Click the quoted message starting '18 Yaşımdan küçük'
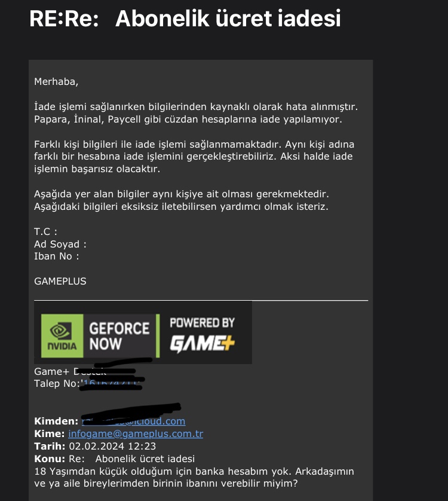 coord(194,477)
